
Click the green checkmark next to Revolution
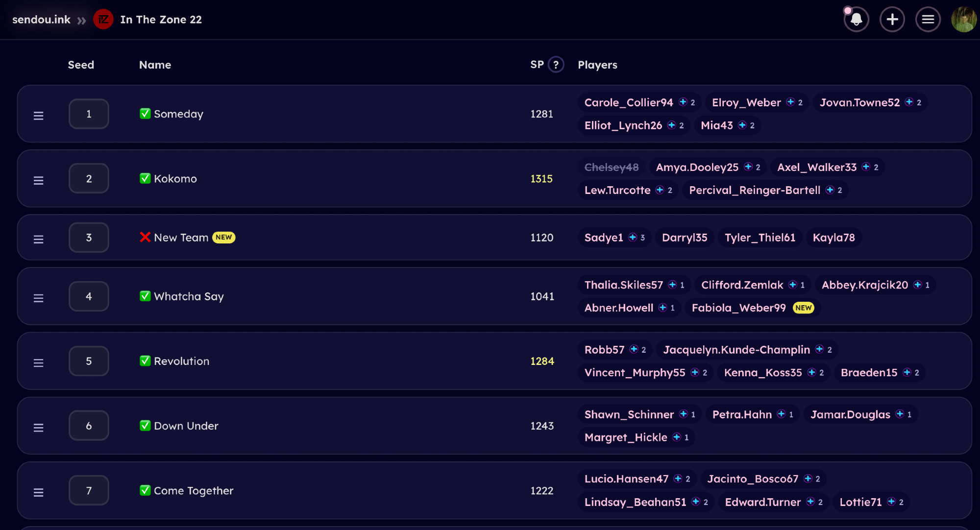click(145, 361)
